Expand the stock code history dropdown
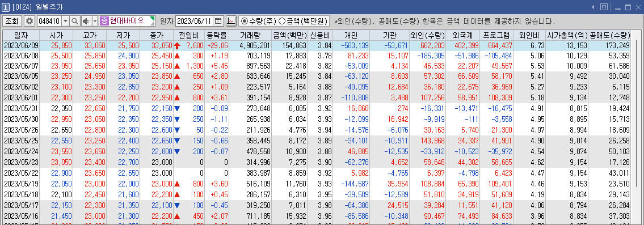The width and height of the screenshot is (644, 225). (65, 20)
